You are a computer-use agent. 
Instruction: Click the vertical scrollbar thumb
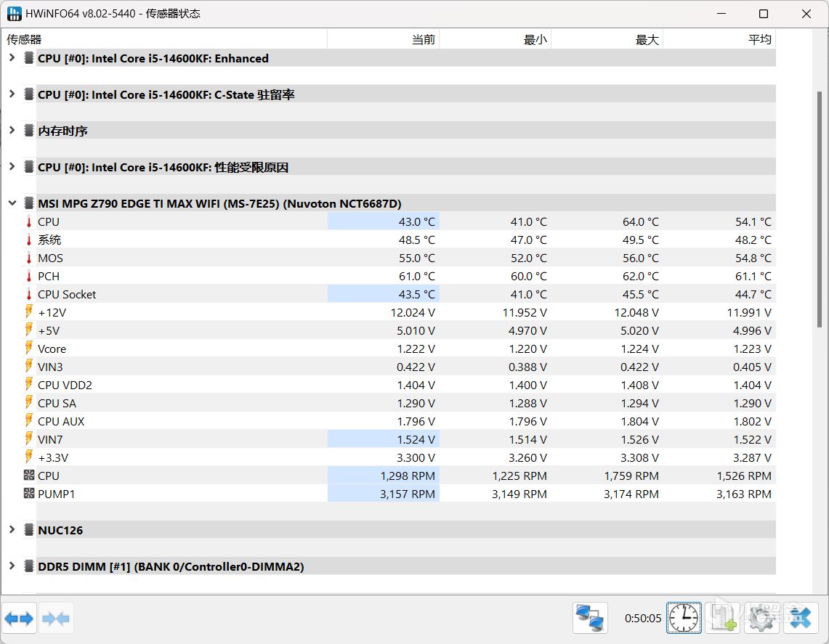coord(820,209)
